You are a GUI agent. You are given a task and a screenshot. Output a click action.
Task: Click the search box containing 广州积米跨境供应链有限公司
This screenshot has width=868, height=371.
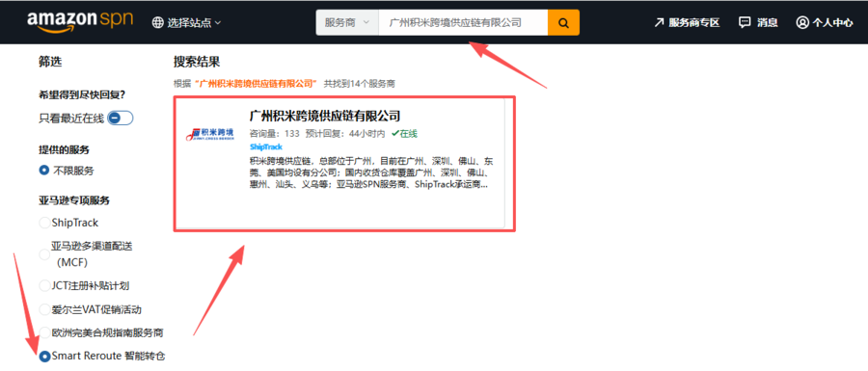tap(463, 23)
